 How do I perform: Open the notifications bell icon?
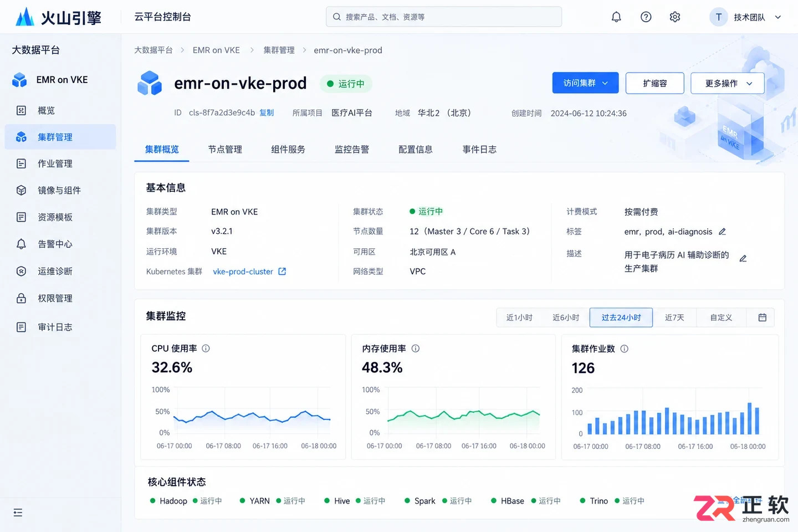tap(616, 17)
